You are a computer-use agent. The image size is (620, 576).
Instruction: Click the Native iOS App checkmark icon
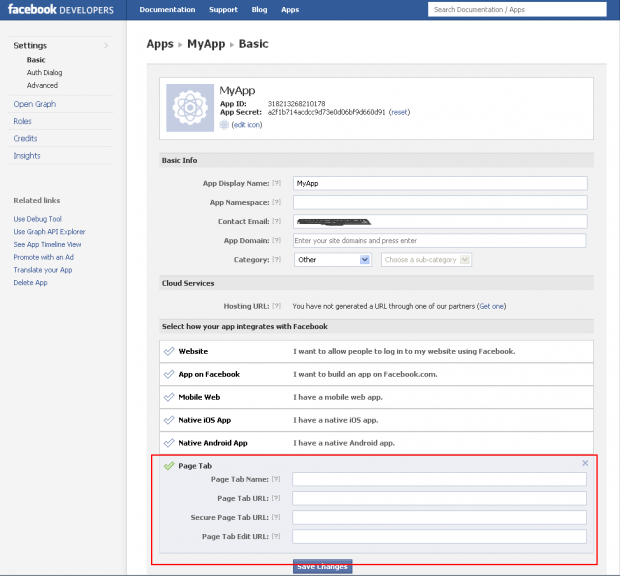[x=169, y=420]
